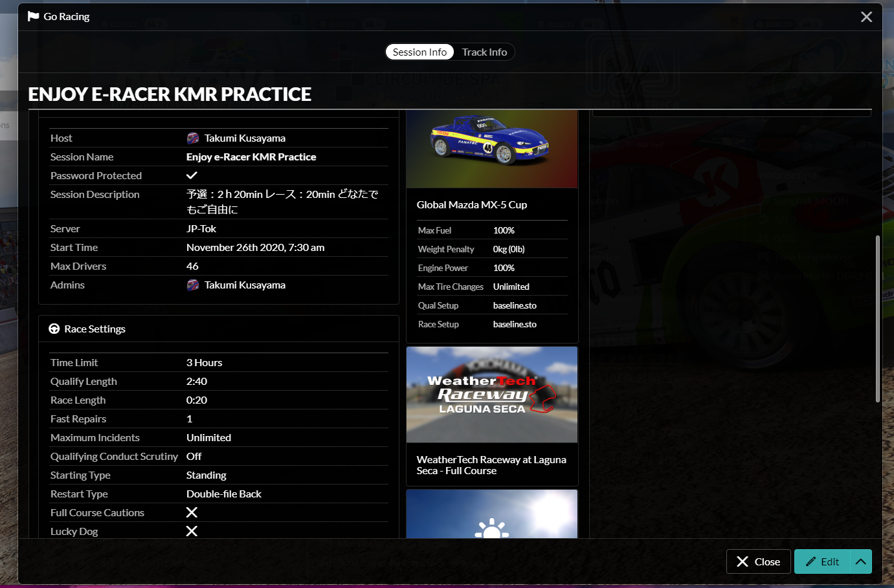Click Time Limit value '3 Hours'
Image resolution: width=894 pixels, height=588 pixels.
[x=205, y=362]
